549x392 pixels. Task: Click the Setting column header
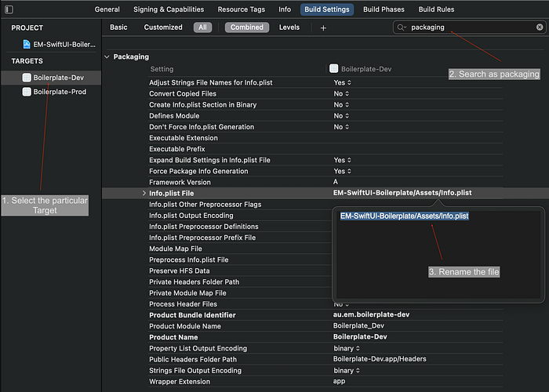coord(162,69)
